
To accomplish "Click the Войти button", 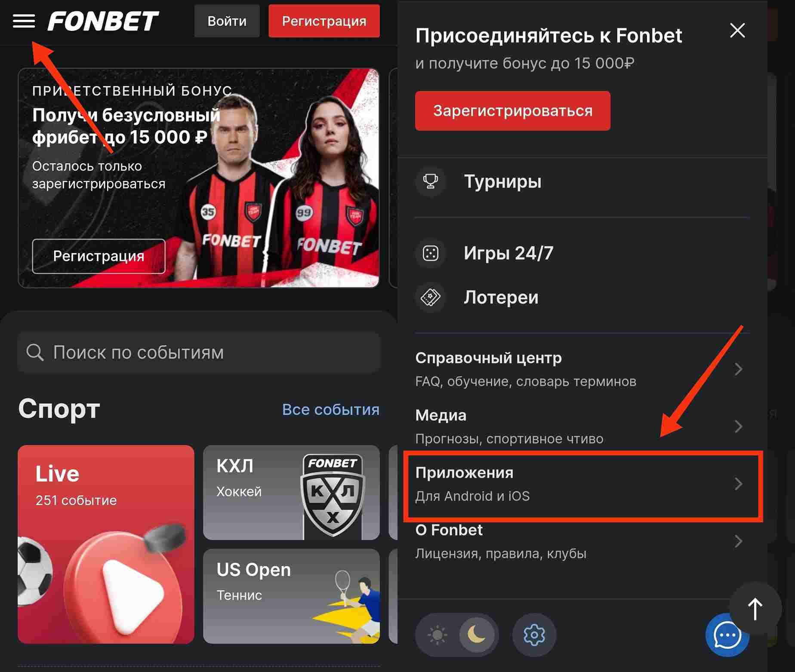I will point(227,21).
